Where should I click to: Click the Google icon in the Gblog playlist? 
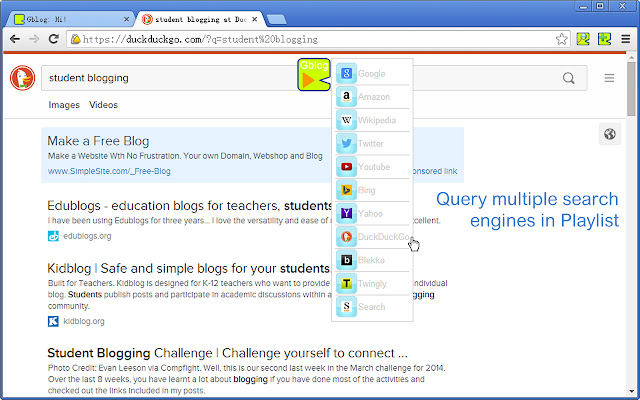click(346, 74)
